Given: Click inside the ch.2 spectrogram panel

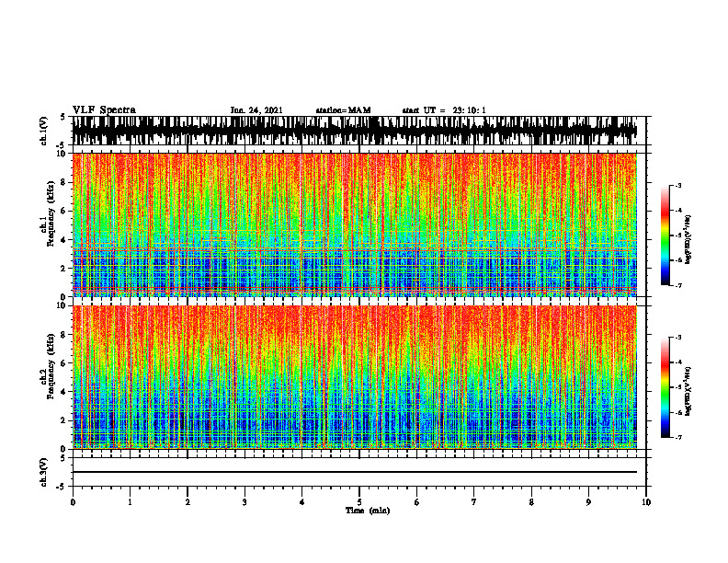Looking at the screenshot, I should tap(355, 377).
